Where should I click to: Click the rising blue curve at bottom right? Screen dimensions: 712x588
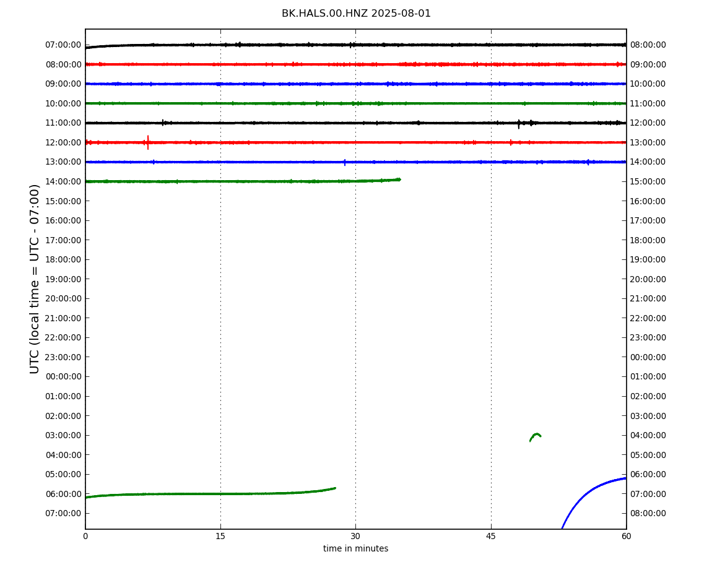[x=594, y=503]
